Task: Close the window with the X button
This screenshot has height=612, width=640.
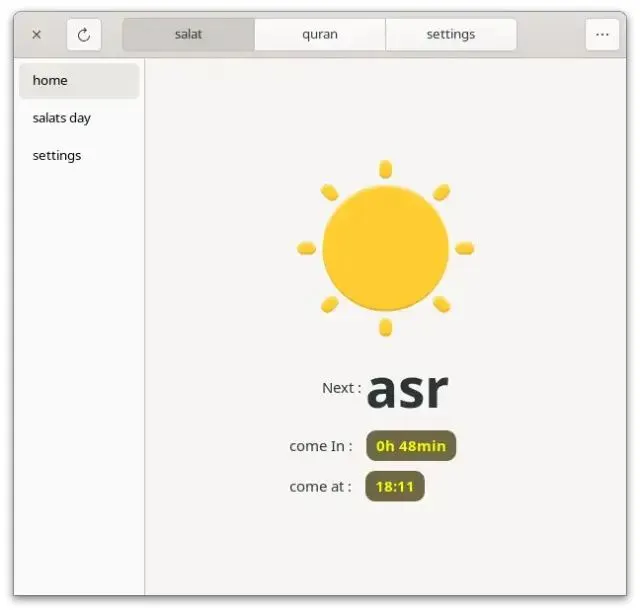Action: pos(36,35)
